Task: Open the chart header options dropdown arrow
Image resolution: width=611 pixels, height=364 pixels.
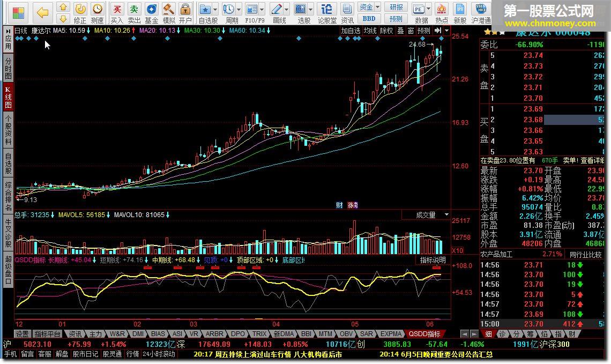Action: [446, 31]
